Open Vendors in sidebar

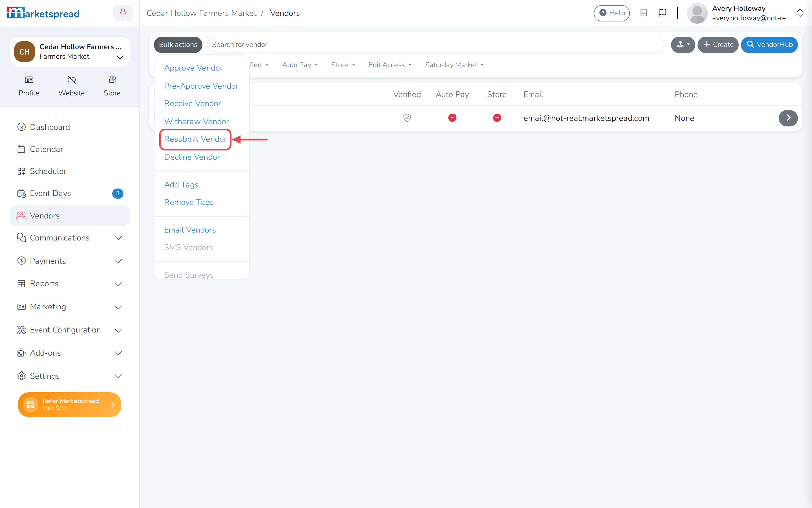point(69,216)
